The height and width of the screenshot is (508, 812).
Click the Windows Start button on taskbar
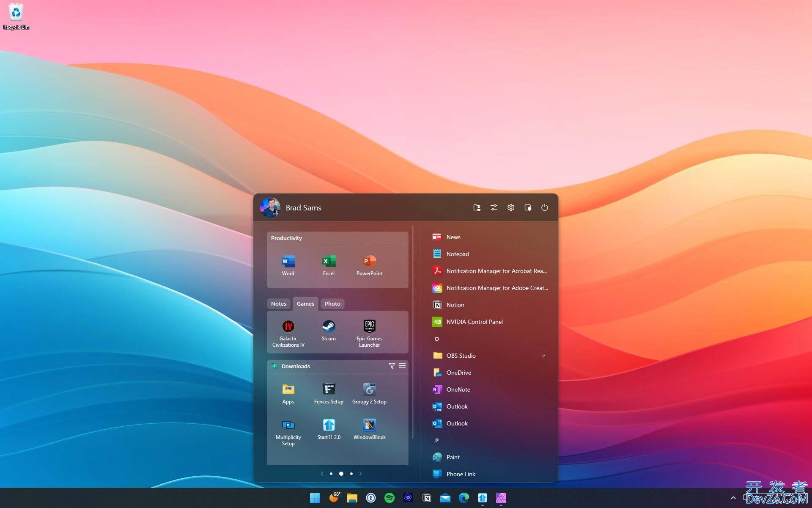[315, 498]
